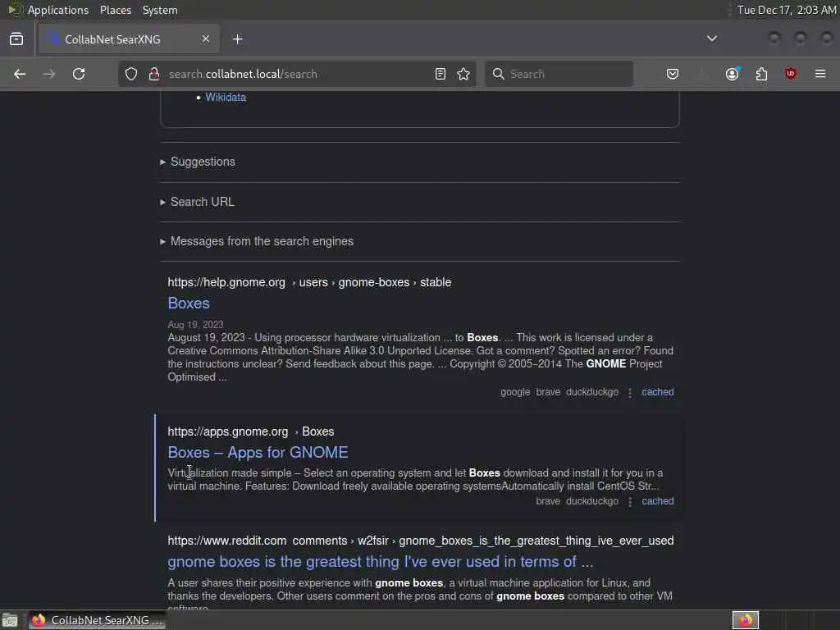The height and width of the screenshot is (630, 840).
Task: Expand Messages from the search engines
Action: click(x=257, y=242)
